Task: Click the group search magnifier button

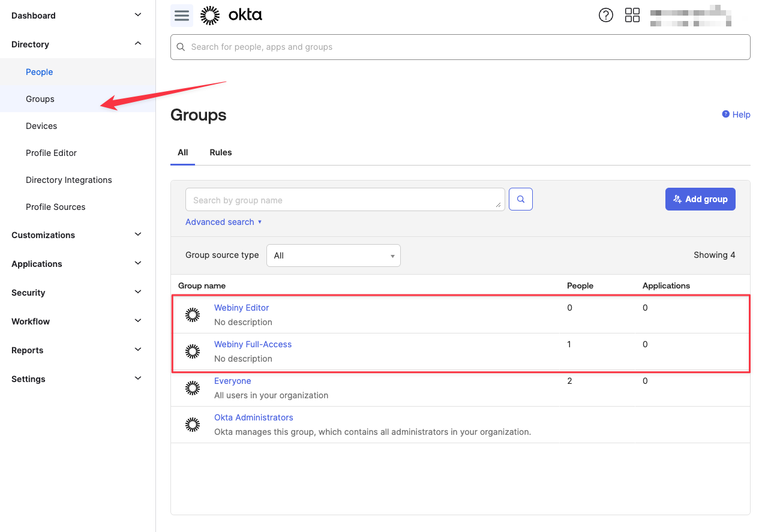Action: tap(521, 199)
